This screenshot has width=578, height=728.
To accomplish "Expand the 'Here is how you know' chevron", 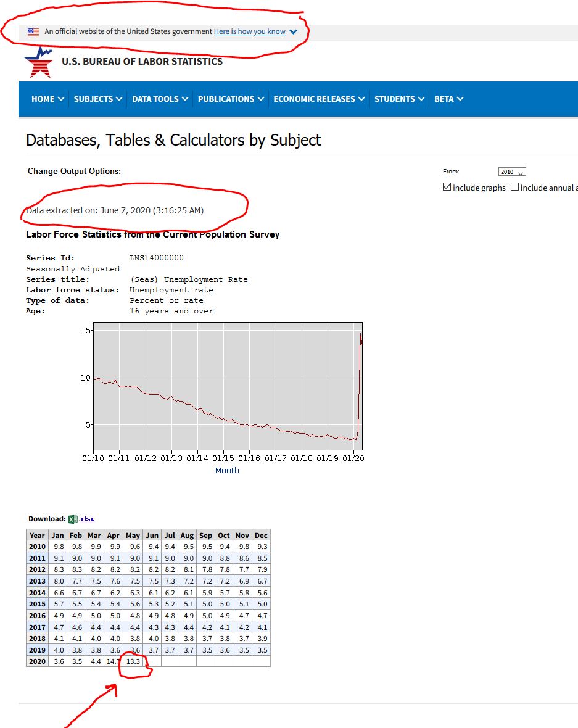I will (293, 32).
